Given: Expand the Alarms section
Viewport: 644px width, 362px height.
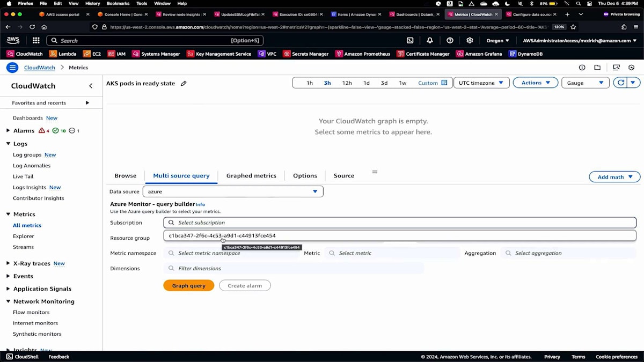Looking at the screenshot, I should point(8,130).
